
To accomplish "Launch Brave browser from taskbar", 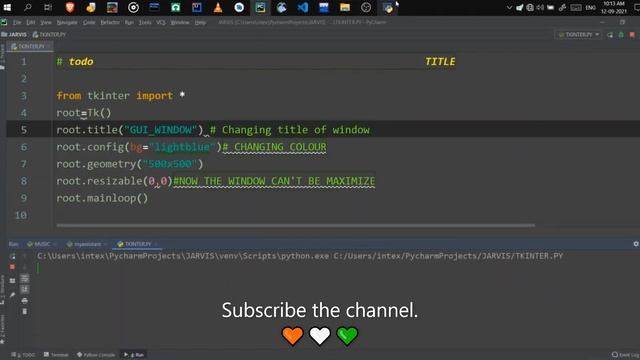I will coord(70,7).
